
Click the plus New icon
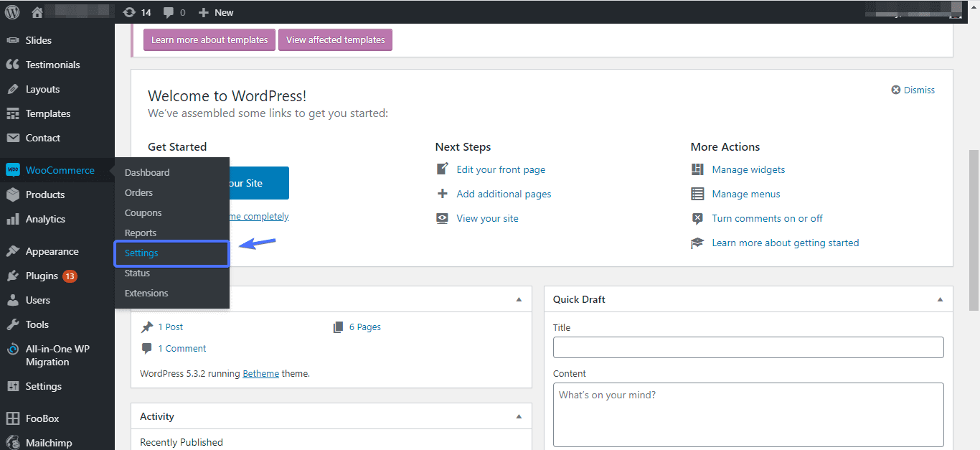click(x=204, y=12)
